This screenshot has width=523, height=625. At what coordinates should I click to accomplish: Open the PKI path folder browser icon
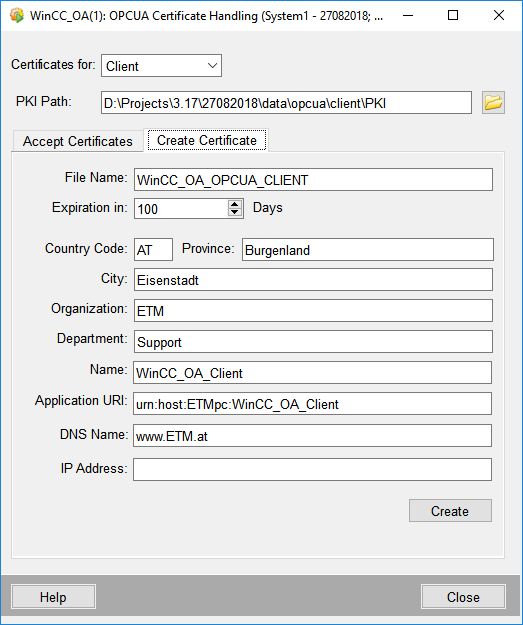tap(493, 103)
